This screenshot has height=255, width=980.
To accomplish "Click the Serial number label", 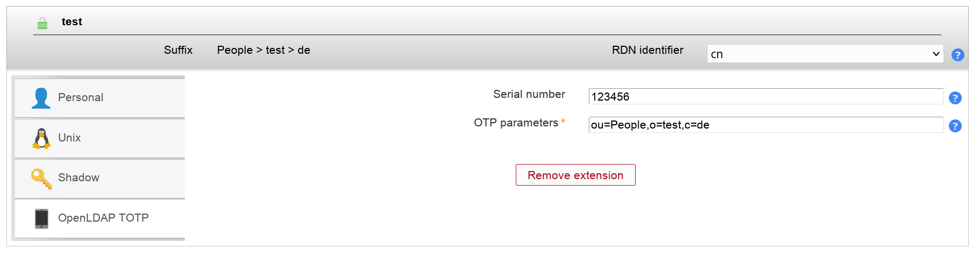I will [529, 94].
